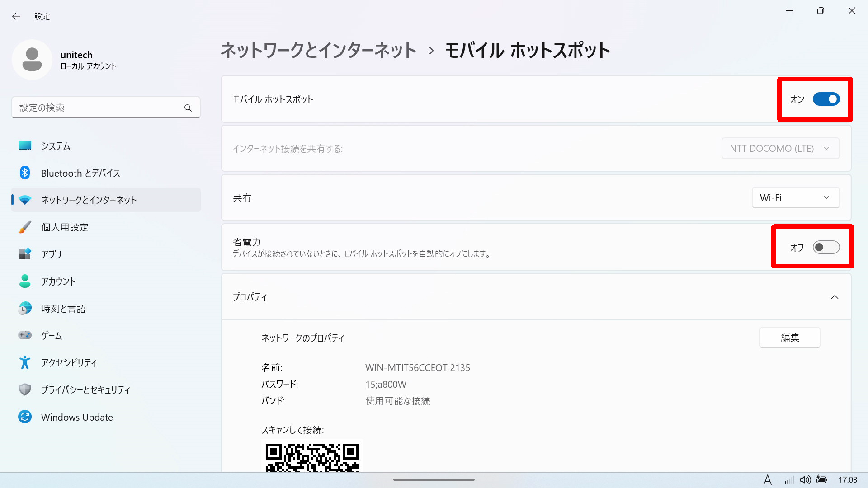
Task: Click the Windows Update icon
Action: (x=25, y=417)
